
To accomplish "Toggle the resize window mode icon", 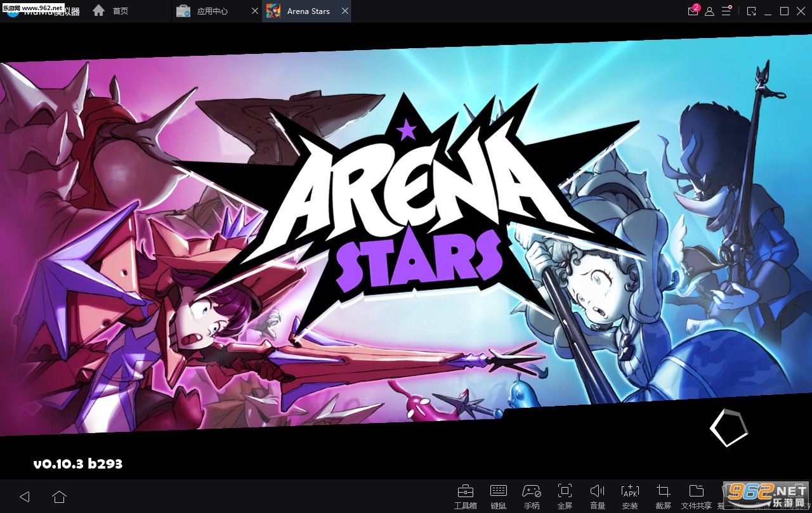I will (752, 11).
